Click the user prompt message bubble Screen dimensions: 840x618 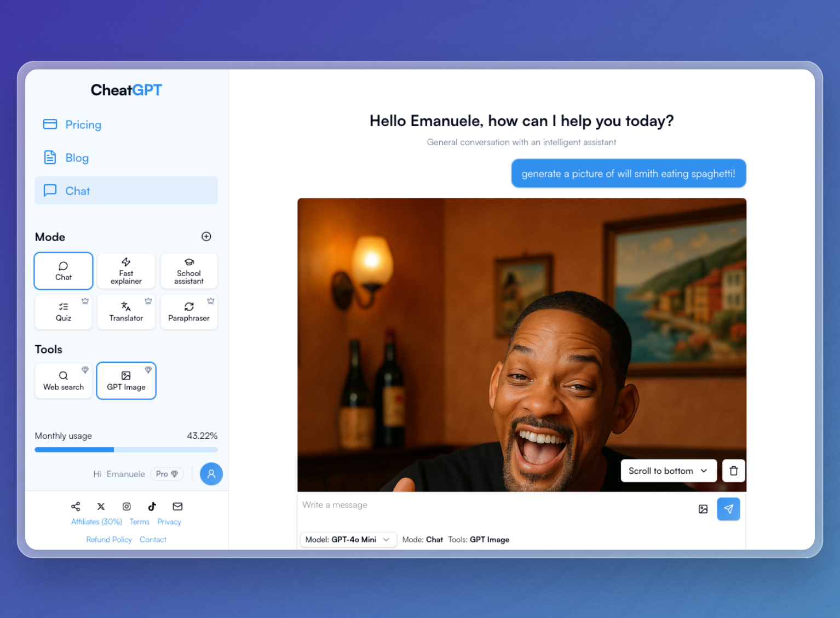point(629,174)
